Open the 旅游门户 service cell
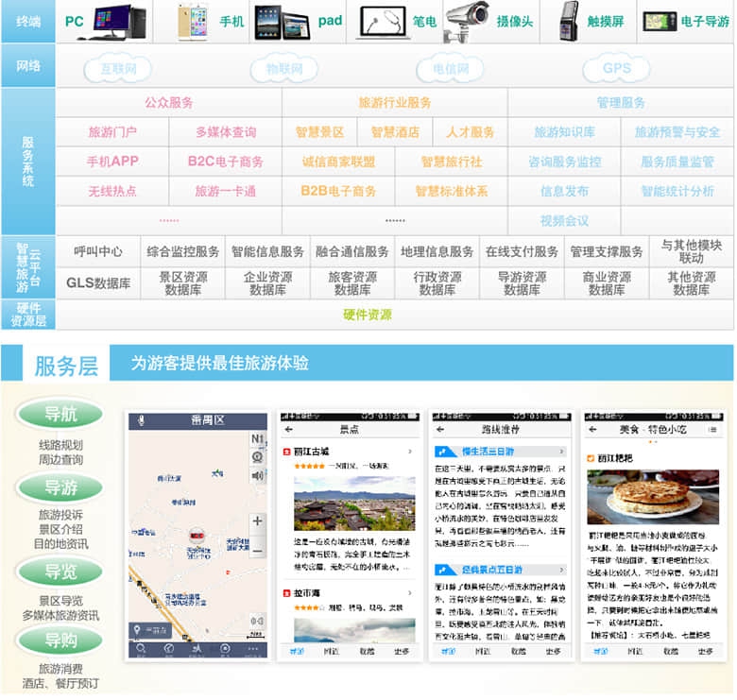The height and width of the screenshot is (700, 737). pos(112,132)
